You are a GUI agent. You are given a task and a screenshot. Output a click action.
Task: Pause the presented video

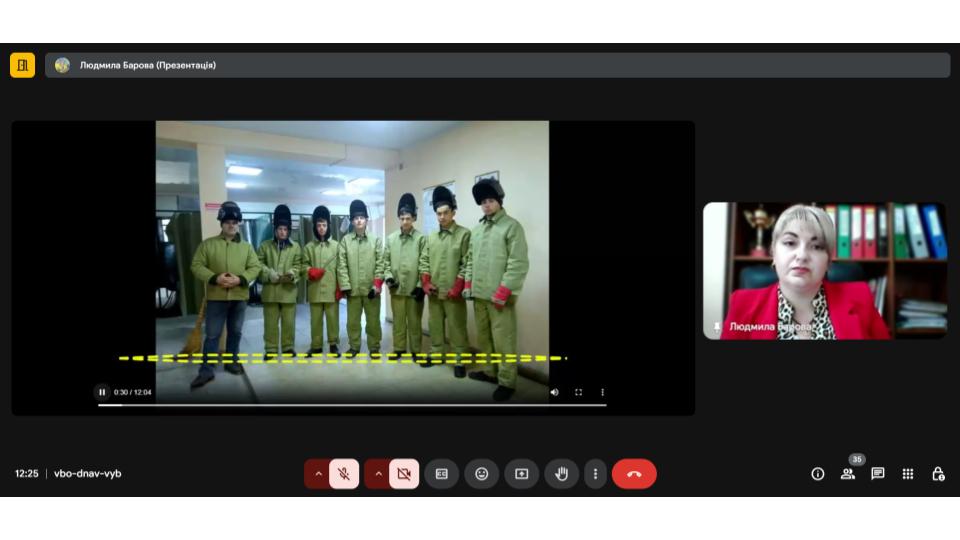click(102, 392)
